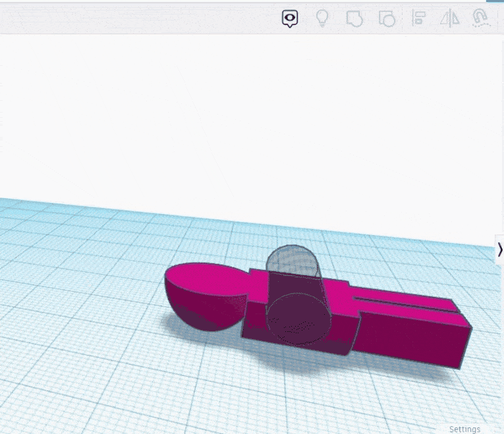504x434 pixels.
Task: Click the Group shapes icon
Action: click(354, 18)
